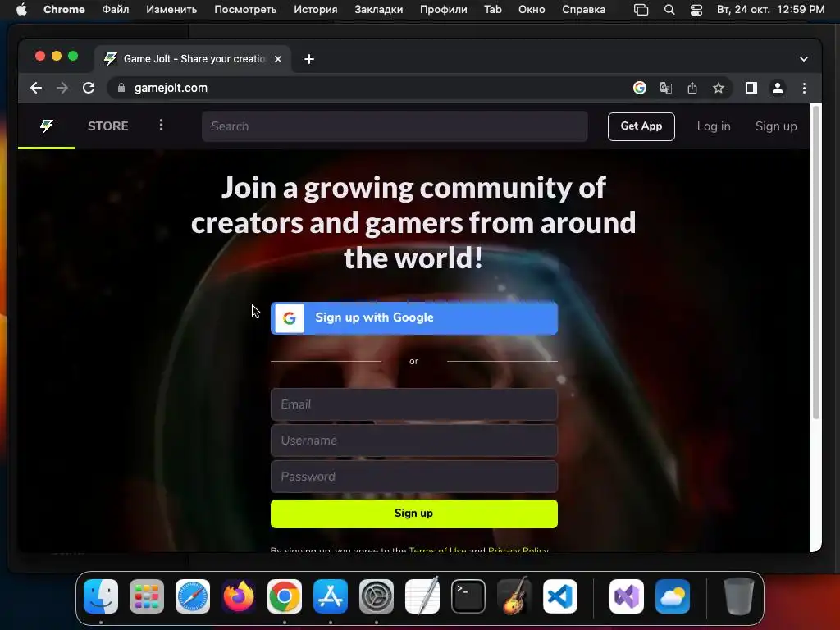
Task: Open App Store from the Dock
Action: click(331, 596)
